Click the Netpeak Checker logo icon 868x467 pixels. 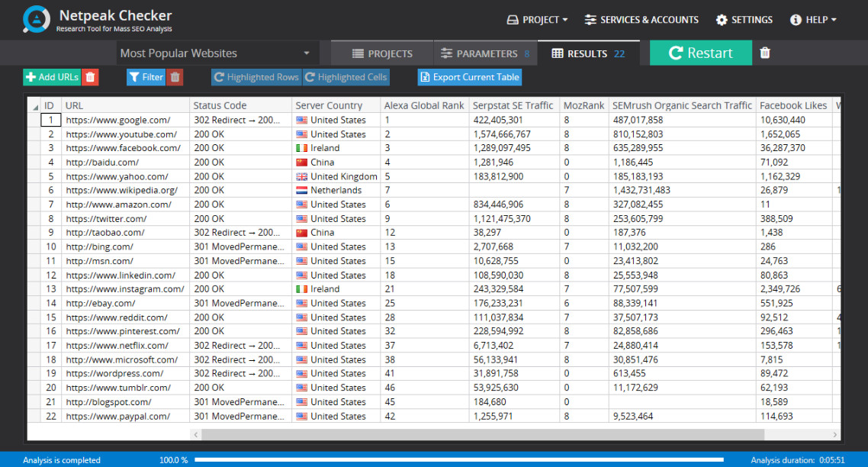[x=37, y=19]
